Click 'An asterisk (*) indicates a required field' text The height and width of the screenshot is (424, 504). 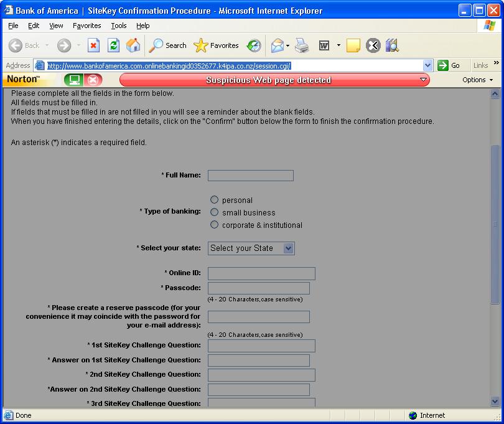click(79, 142)
